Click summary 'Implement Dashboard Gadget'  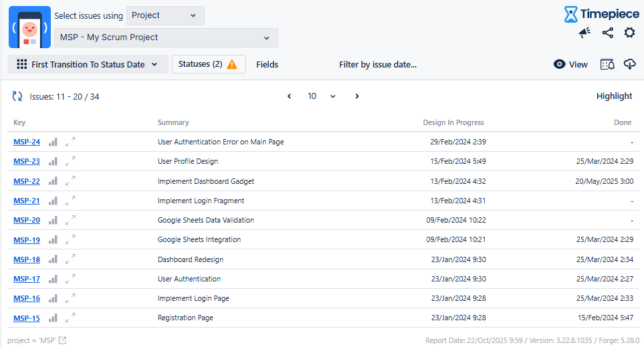[x=206, y=181]
